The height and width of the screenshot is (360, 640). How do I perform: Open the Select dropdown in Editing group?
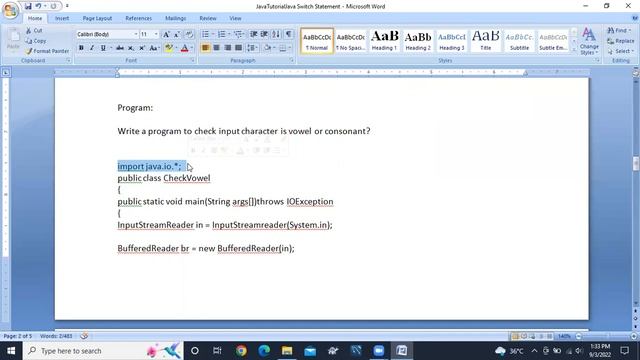(620, 51)
